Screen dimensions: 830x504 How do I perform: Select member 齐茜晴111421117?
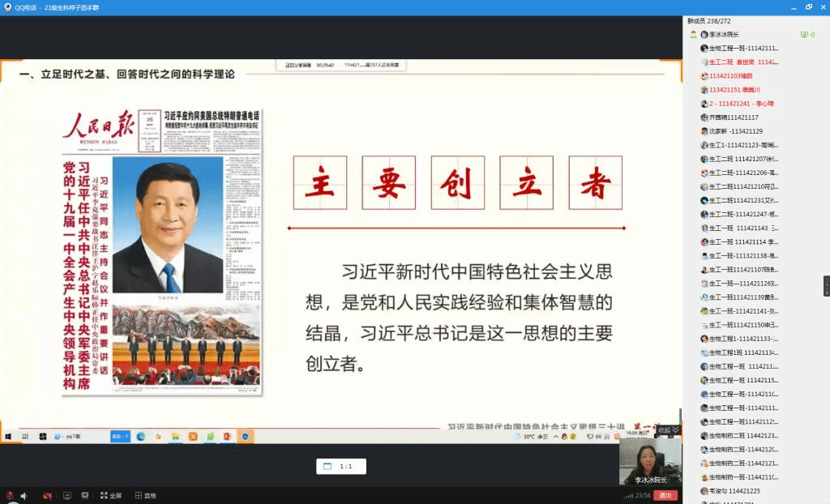pos(734,117)
